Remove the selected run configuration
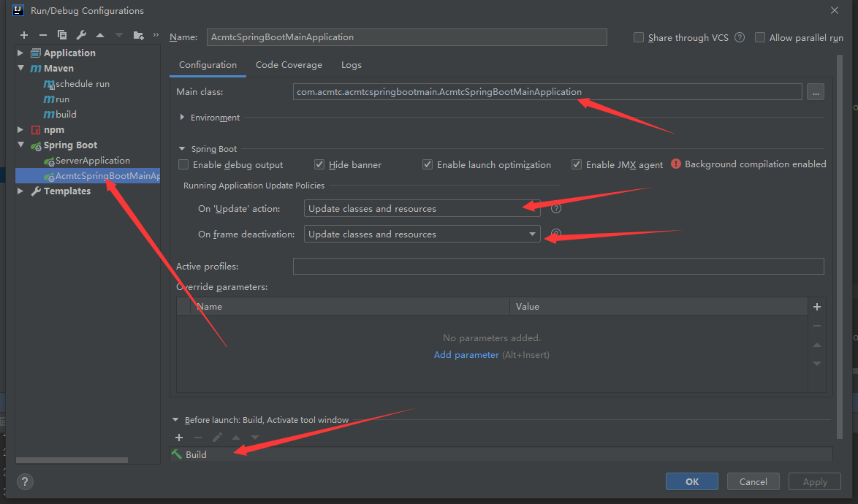This screenshot has width=858, height=504. 43,35
